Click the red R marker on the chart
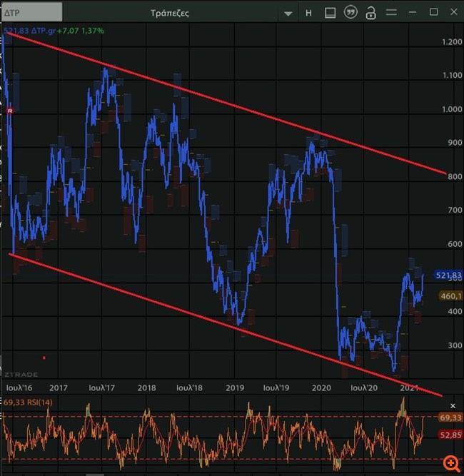The height and width of the screenshot is (476, 464). (10, 111)
